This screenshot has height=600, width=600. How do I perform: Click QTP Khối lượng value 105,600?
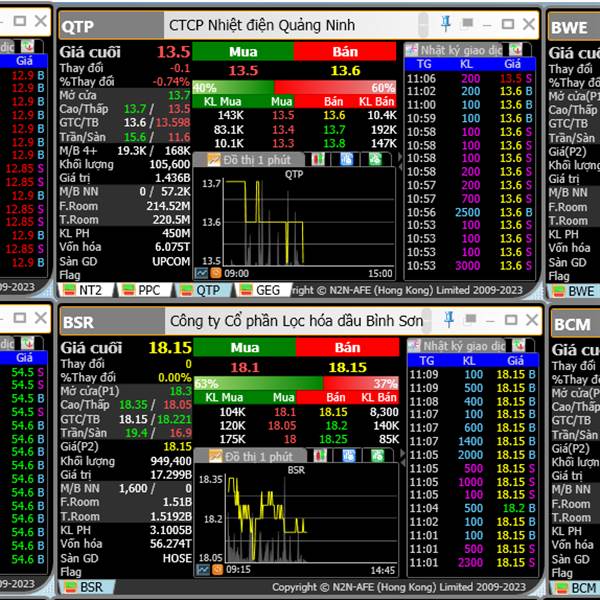(x=170, y=164)
